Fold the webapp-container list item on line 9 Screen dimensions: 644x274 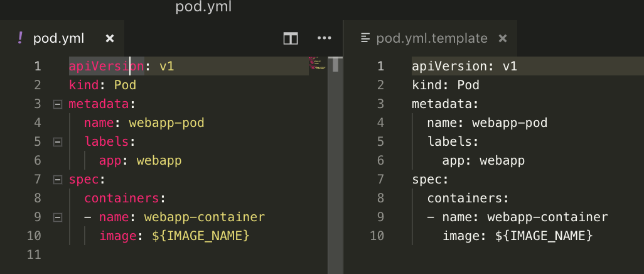(58, 217)
